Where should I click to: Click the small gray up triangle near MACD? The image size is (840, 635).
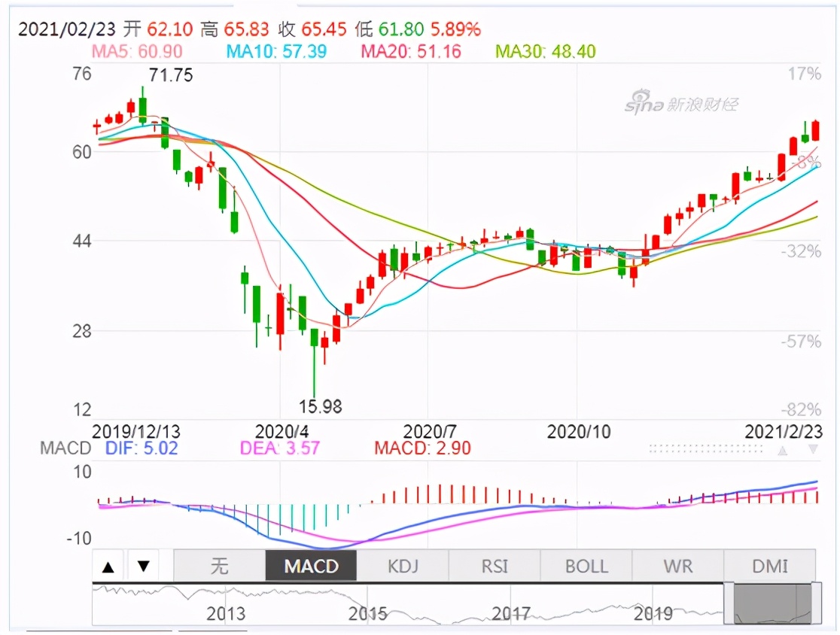coord(783,451)
